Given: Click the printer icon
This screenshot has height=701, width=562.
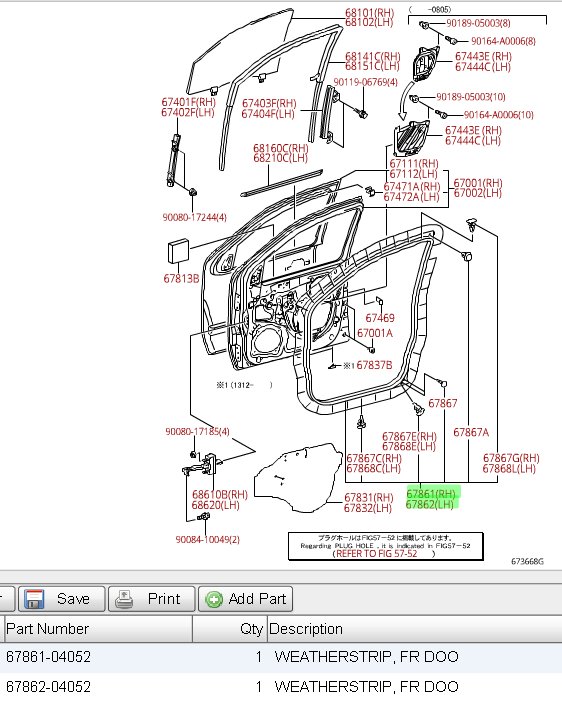Looking at the screenshot, I should click(x=124, y=600).
